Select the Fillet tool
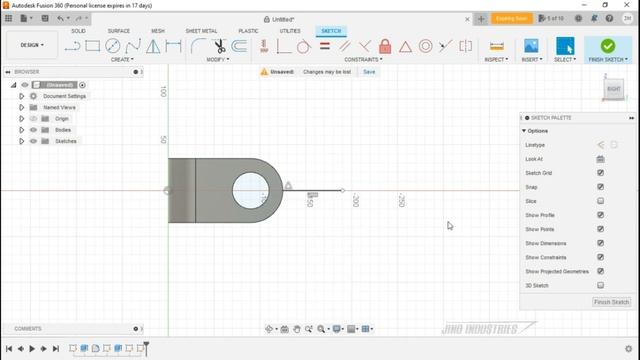This screenshot has width=640, height=360. (x=198, y=46)
